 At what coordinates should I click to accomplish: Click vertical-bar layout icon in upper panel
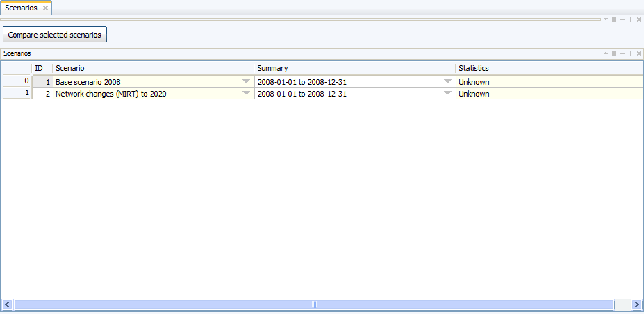(631, 19)
